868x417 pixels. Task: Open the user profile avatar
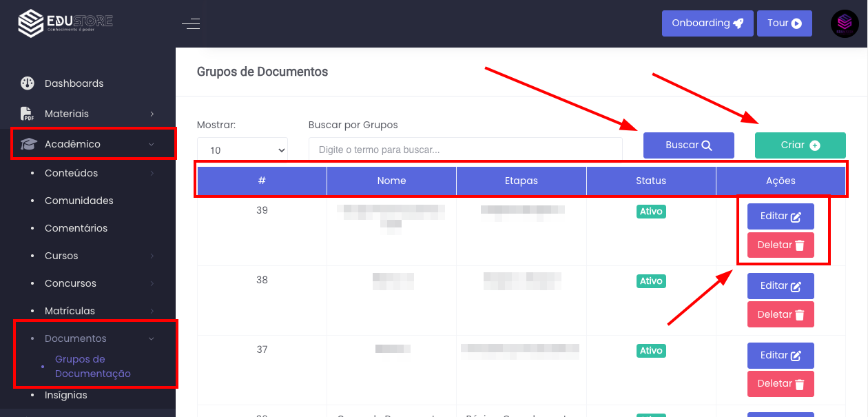pos(845,23)
